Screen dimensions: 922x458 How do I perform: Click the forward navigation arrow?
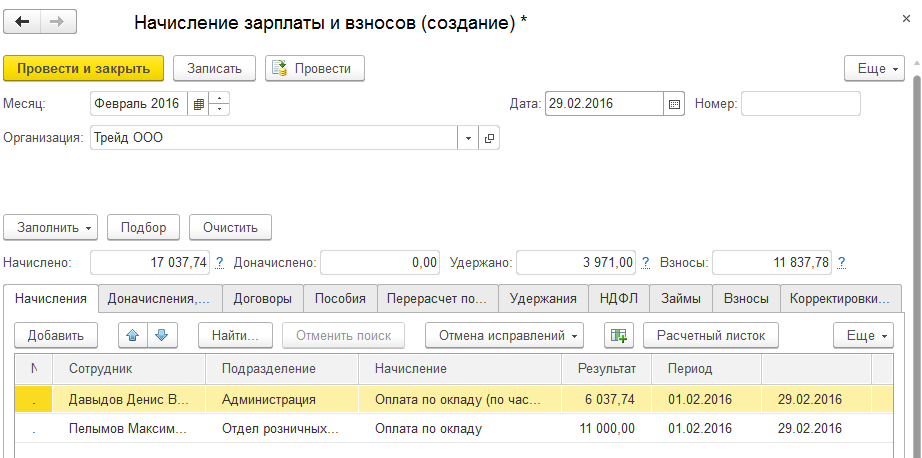pyautogui.click(x=56, y=22)
